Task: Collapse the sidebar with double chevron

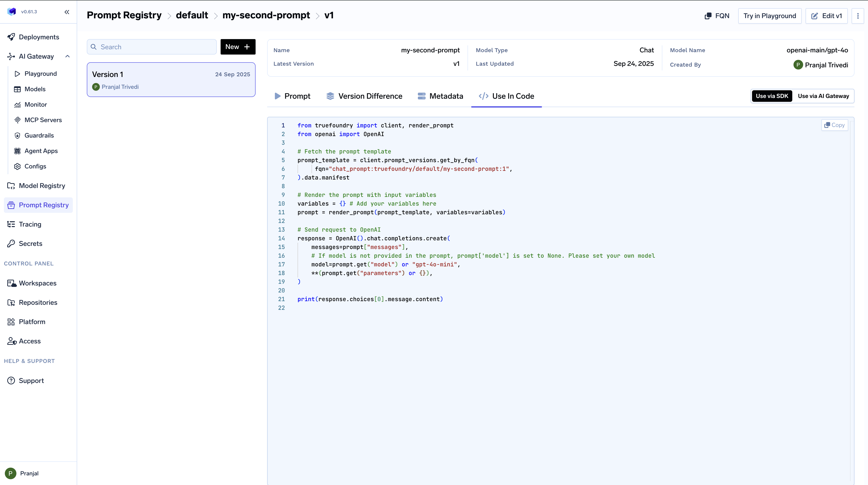Action: (x=67, y=12)
